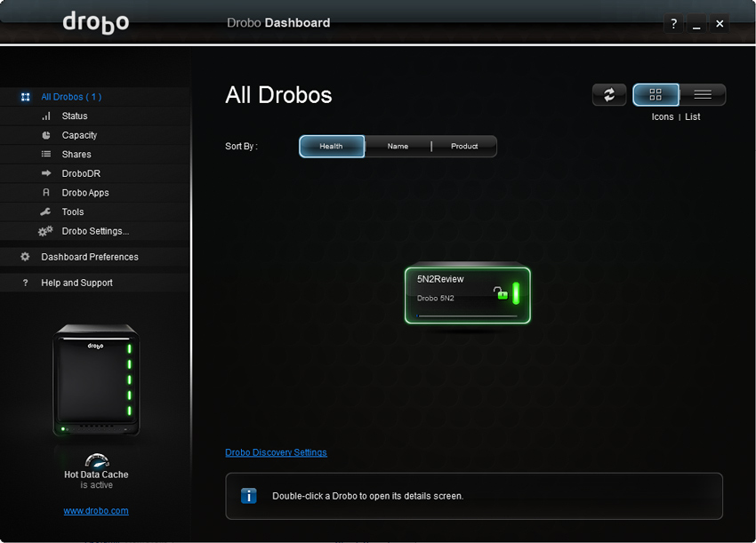Click the Icons label under view buttons

click(663, 116)
